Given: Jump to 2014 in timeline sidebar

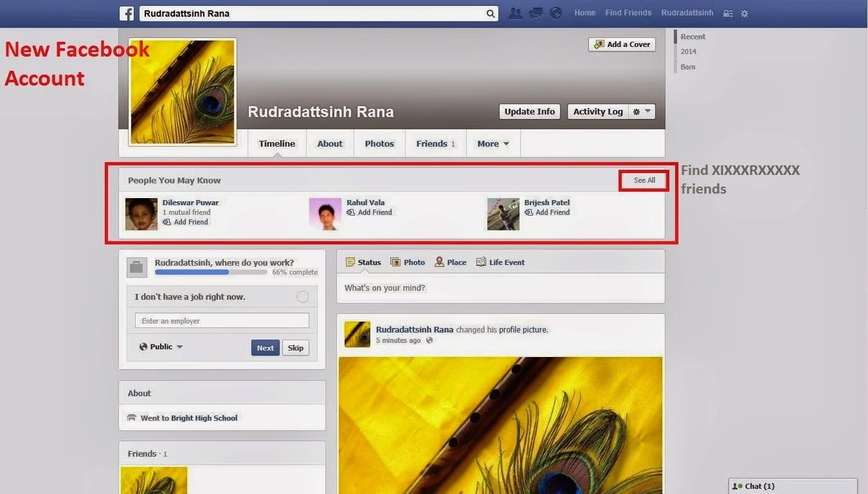Looking at the screenshot, I should click(x=689, y=51).
